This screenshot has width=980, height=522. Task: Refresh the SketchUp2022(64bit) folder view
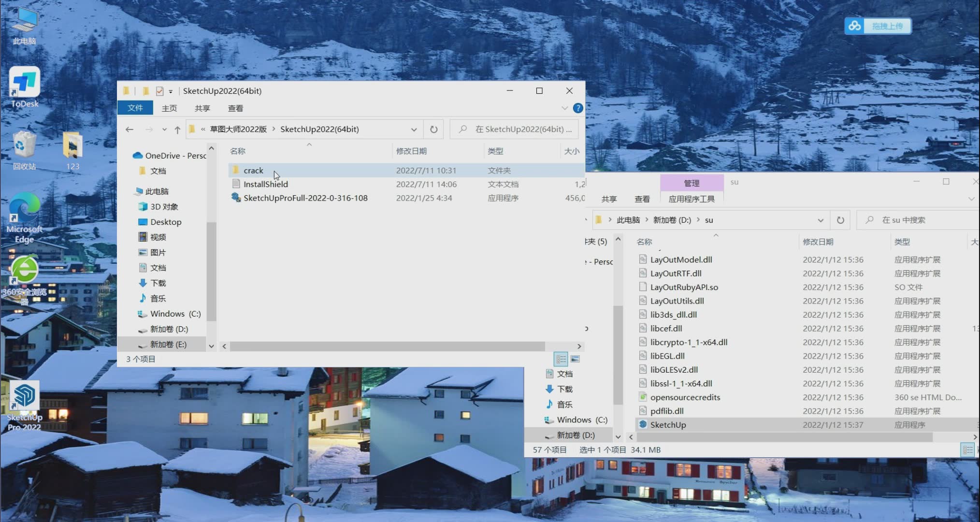[x=433, y=130]
